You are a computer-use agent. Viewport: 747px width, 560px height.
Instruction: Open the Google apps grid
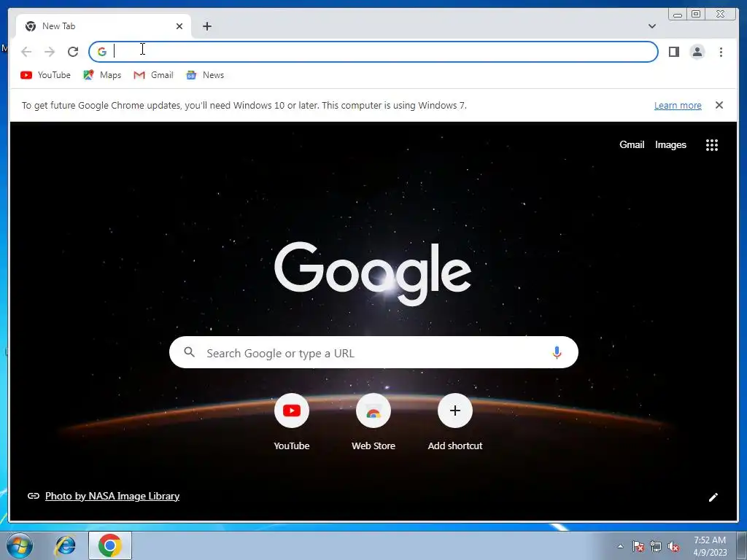click(712, 145)
